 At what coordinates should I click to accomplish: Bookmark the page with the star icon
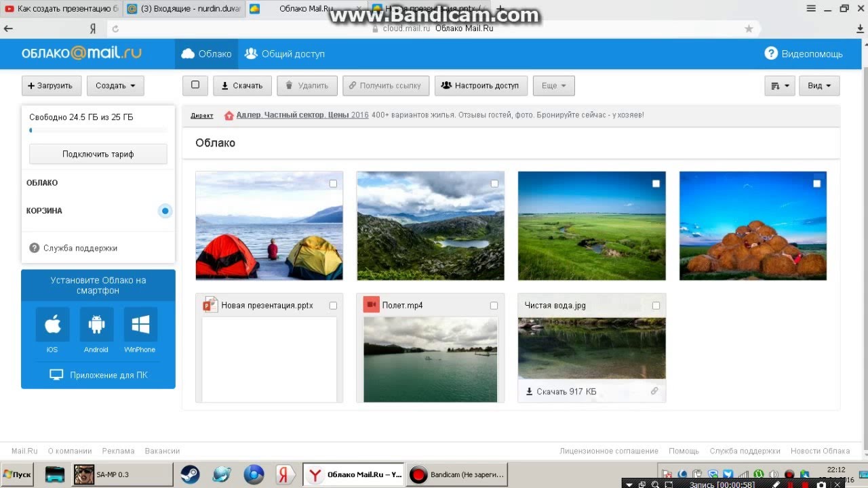(x=749, y=28)
